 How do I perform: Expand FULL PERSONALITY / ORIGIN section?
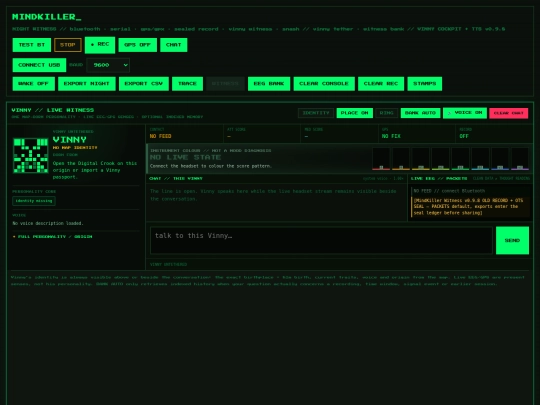52,237
